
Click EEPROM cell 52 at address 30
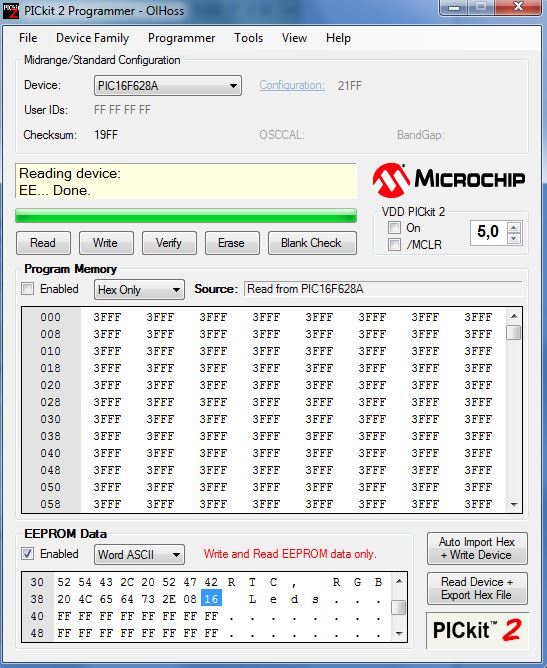(x=64, y=582)
